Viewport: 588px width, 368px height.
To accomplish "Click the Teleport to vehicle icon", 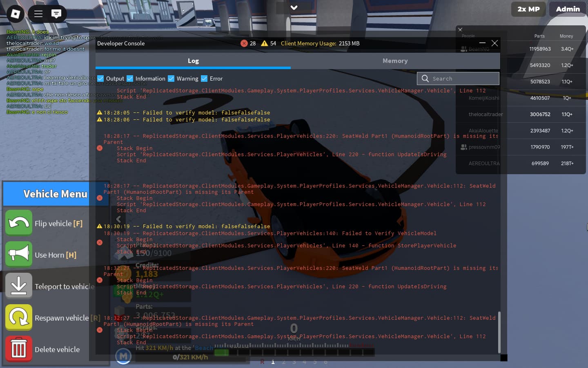I will click(19, 286).
